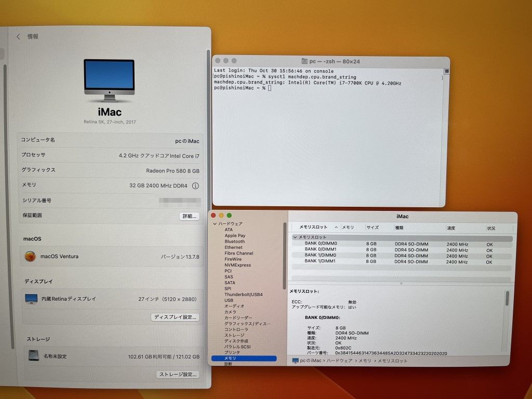The image size is (532, 399).
Task: Click the System Information sidebar scrollbar
Action: (284, 256)
